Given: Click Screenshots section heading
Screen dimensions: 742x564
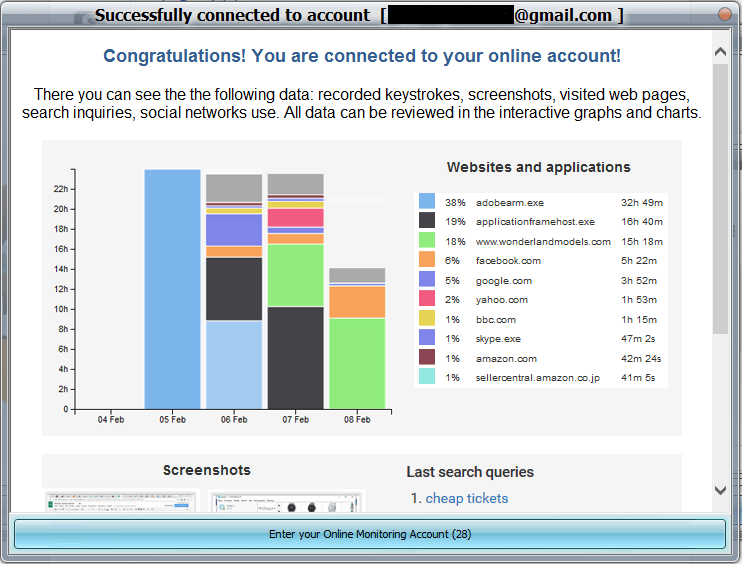Looking at the screenshot, I should (x=207, y=470).
